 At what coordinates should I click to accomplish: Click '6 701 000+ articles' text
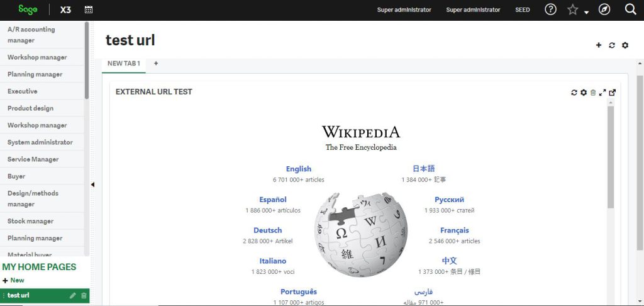coord(299,179)
